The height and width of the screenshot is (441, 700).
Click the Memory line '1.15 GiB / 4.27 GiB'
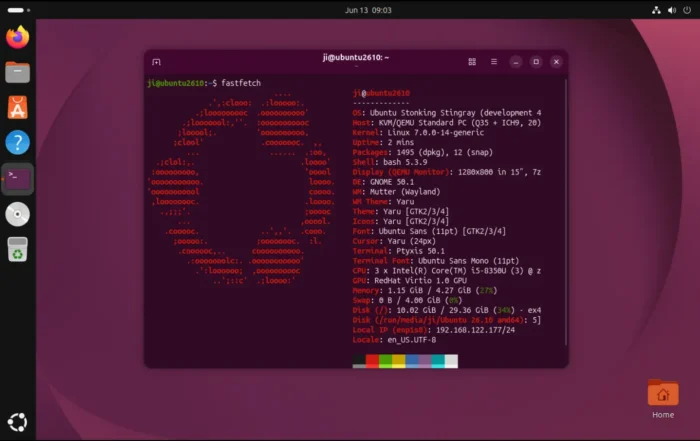425,290
